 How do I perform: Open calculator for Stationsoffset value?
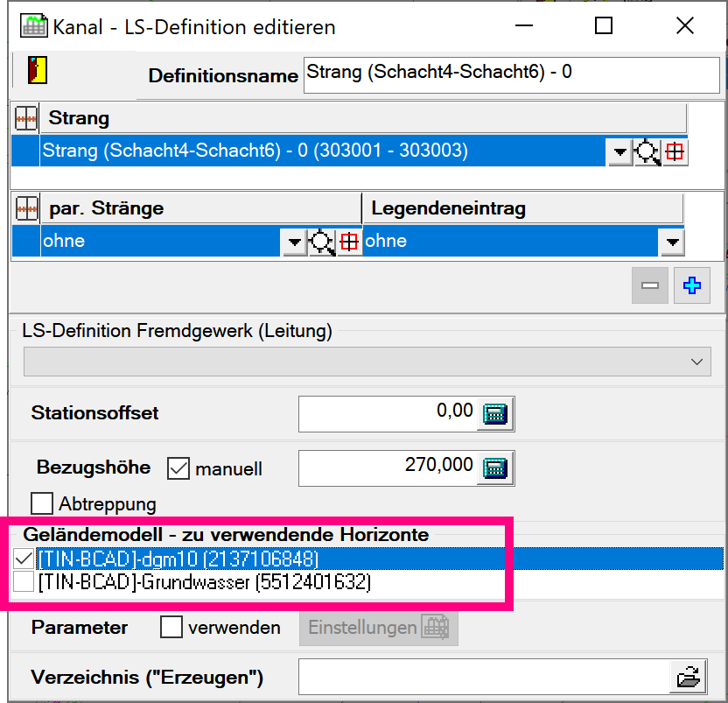[495, 414]
